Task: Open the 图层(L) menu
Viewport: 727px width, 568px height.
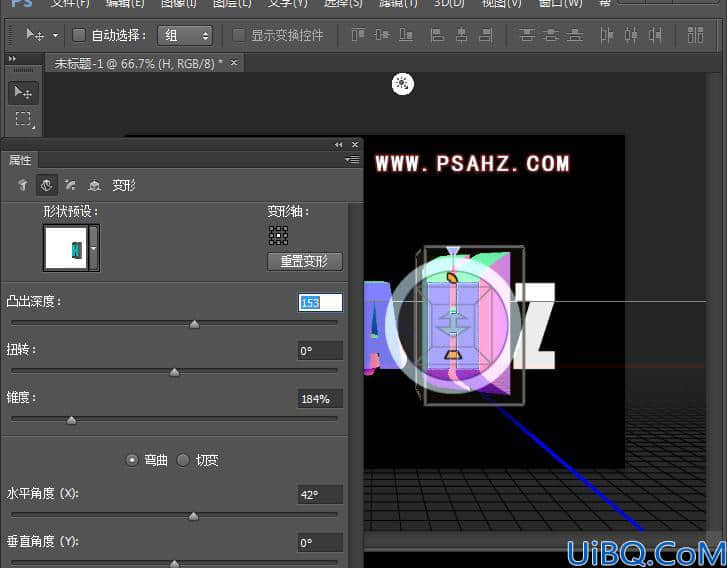Action: [232, 4]
